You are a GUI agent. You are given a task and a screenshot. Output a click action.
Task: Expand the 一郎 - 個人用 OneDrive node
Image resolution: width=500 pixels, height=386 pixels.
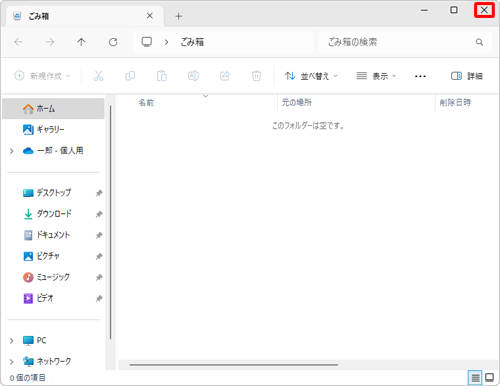tap(11, 151)
